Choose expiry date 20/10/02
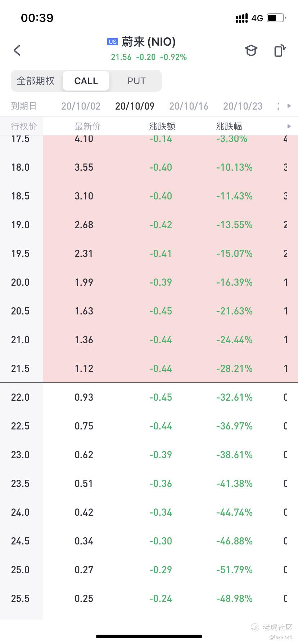 (81, 106)
